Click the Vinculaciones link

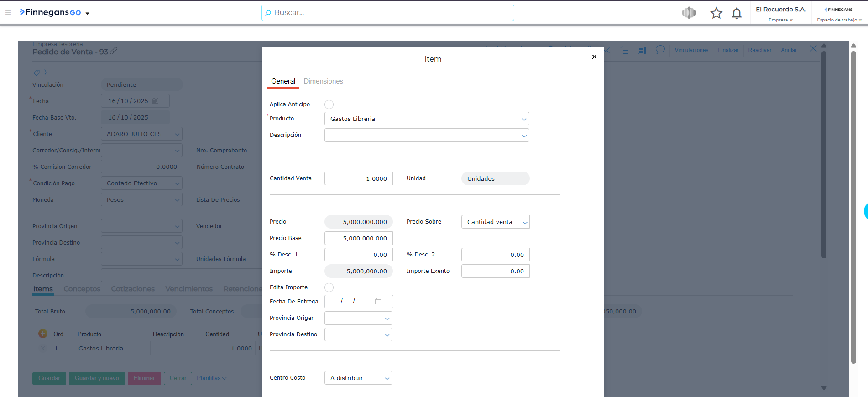(691, 50)
